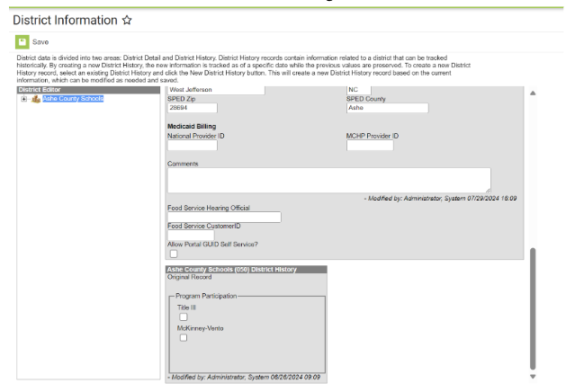Tick the McKinney-Vento checkbox
The width and height of the screenshot is (566, 392).
(x=184, y=338)
